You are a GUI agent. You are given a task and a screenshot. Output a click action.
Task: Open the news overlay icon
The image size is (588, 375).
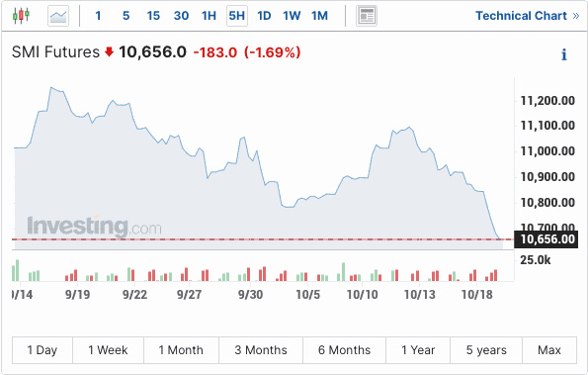tap(367, 16)
